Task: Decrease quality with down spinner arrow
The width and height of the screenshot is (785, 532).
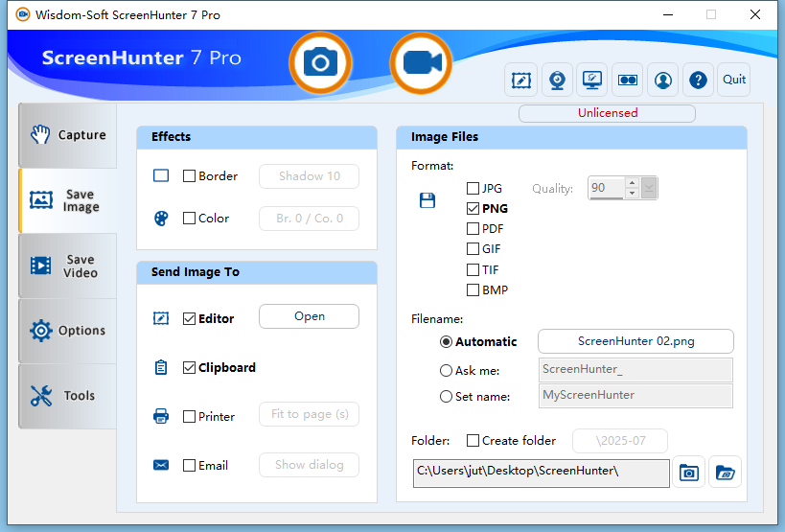Action: coord(632,194)
